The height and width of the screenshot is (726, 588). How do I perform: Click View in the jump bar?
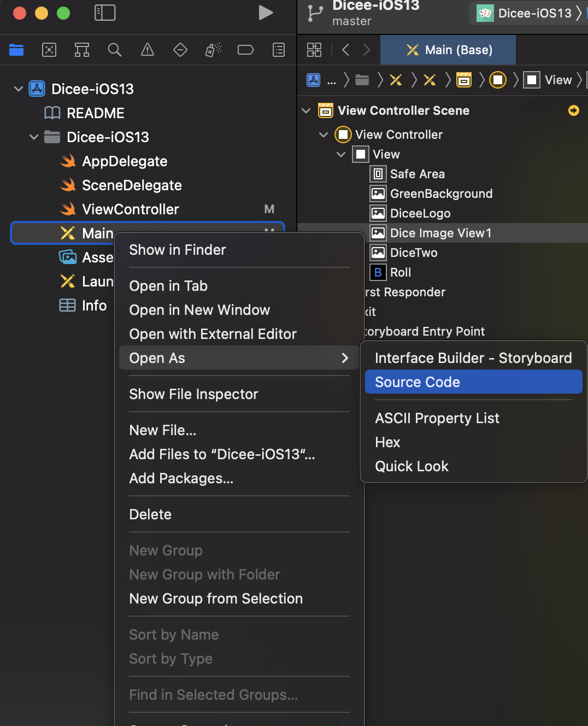tap(548, 80)
